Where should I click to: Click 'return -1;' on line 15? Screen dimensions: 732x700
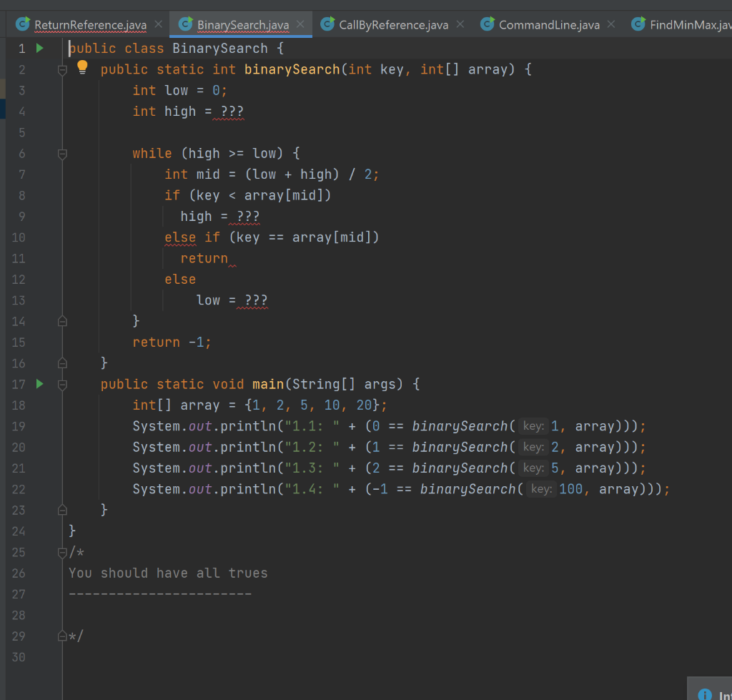(172, 342)
